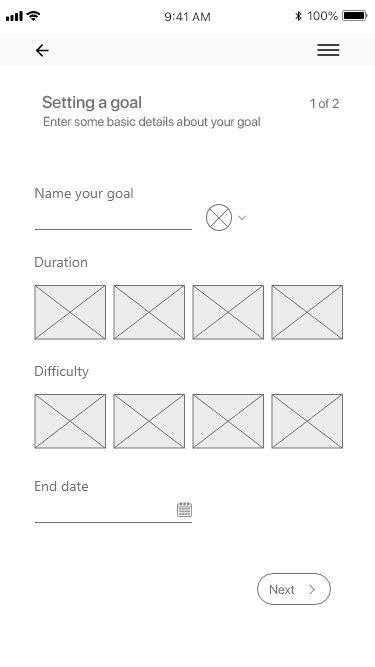This screenshot has height=667, width=375.
Task: Open the hamburger menu
Action: (328, 50)
